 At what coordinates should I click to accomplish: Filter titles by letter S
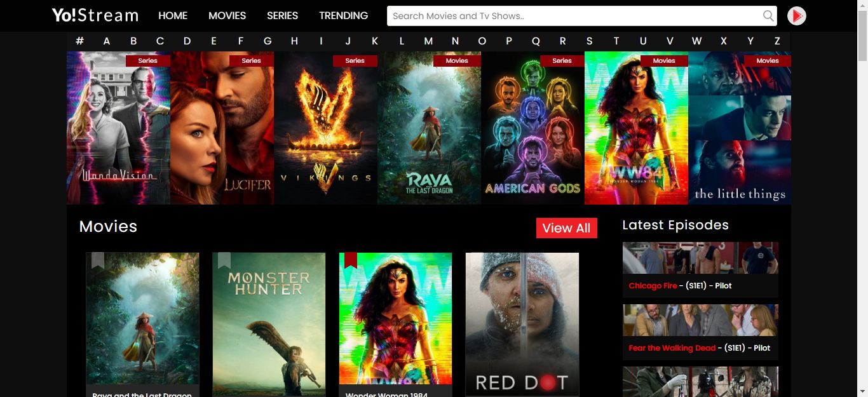589,41
